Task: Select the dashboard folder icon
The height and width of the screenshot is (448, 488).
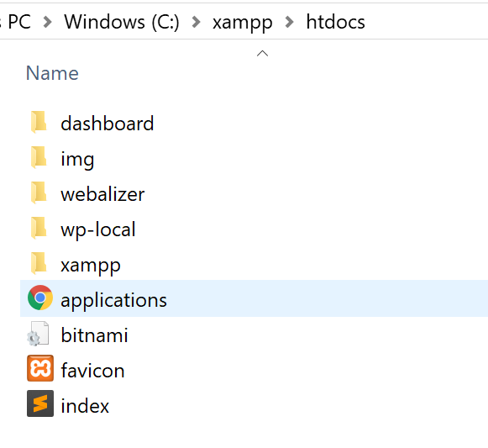Action: pos(39,122)
